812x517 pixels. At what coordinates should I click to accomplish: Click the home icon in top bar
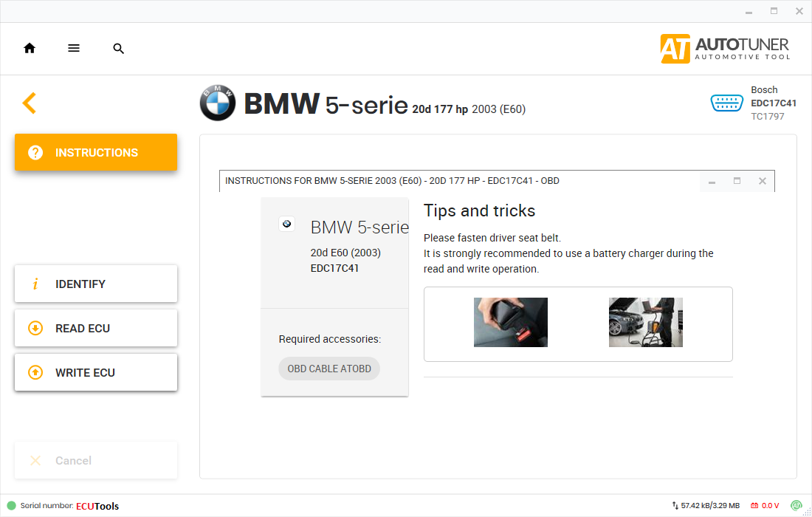click(30, 48)
